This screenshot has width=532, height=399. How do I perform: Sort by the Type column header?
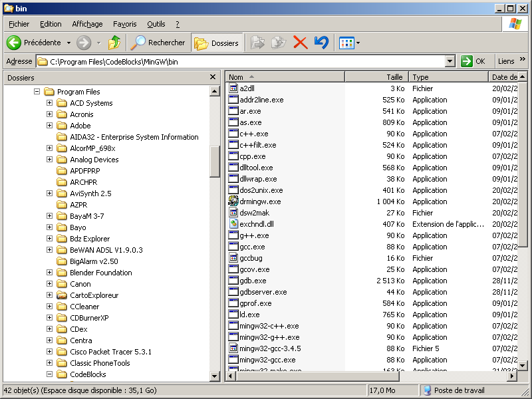pyautogui.click(x=448, y=77)
